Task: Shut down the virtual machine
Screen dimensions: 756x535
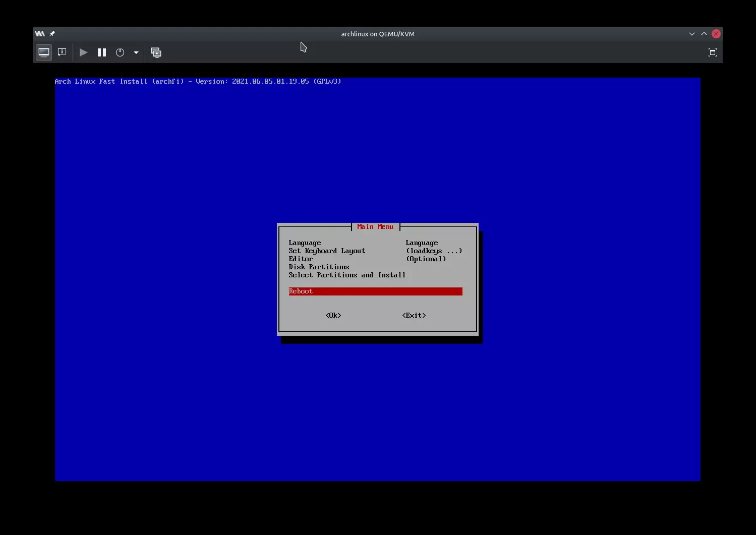Action: 120,52
